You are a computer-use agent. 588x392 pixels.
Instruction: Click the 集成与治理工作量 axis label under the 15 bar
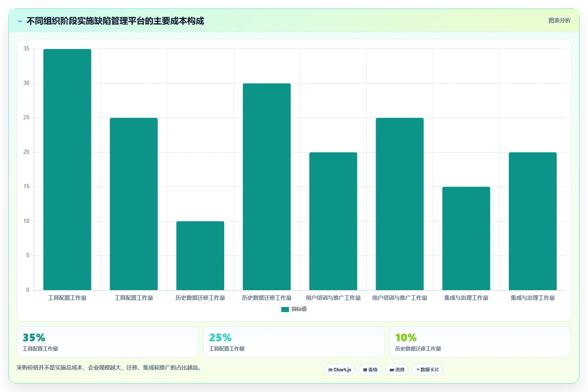coord(466,298)
